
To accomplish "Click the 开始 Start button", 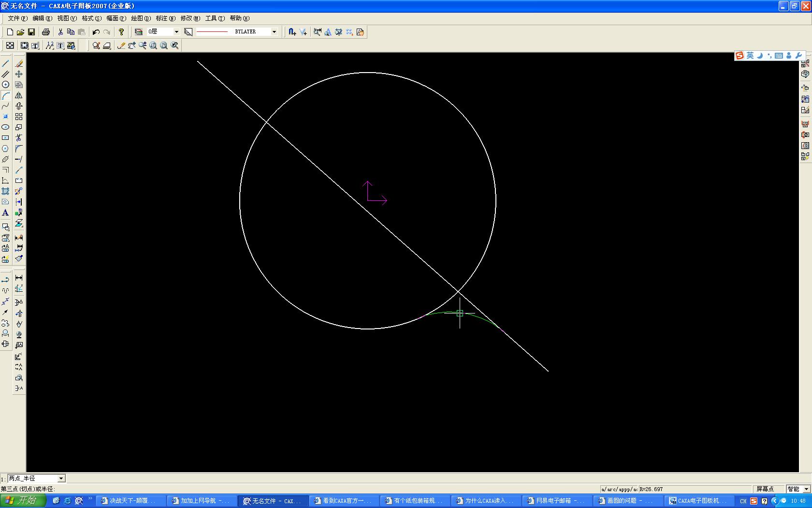I will pyautogui.click(x=23, y=501).
